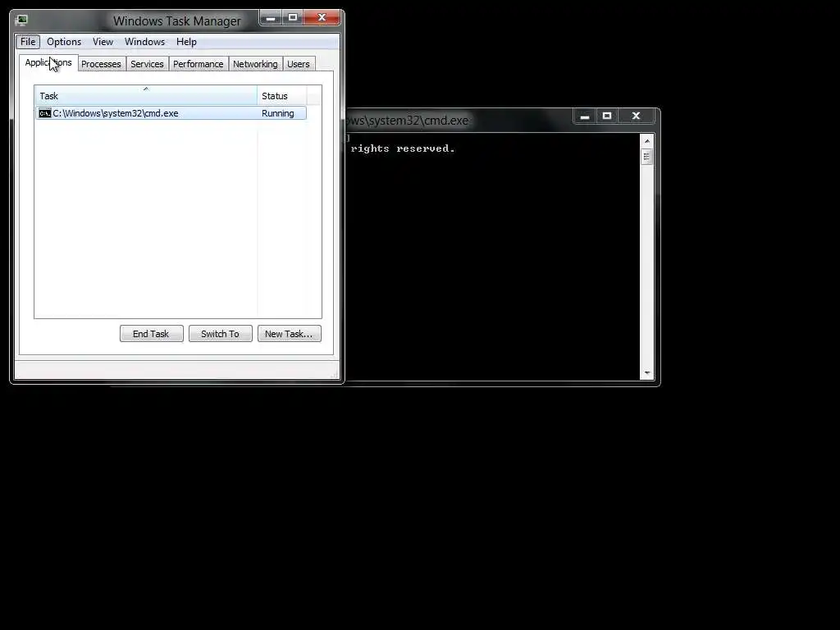This screenshot has height=630, width=840.
Task: Switch to the Services tab
Action: pyautogui.click(x=148, y=64)
